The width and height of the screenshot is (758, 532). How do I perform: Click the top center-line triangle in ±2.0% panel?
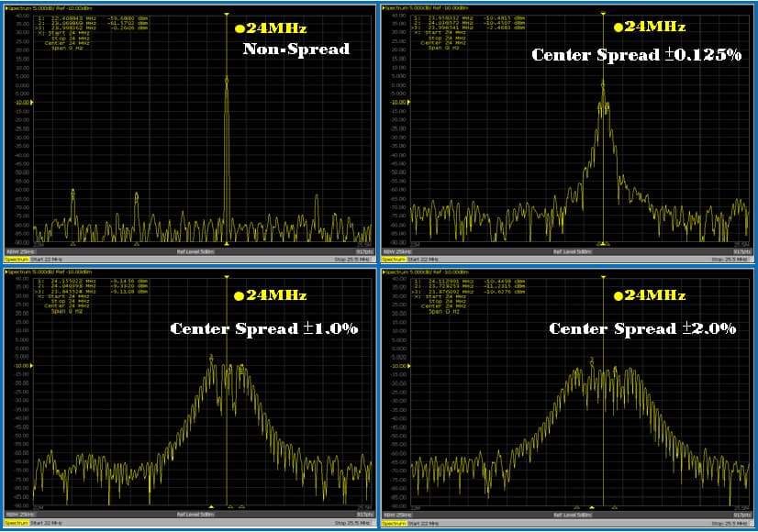coord(603,277)
